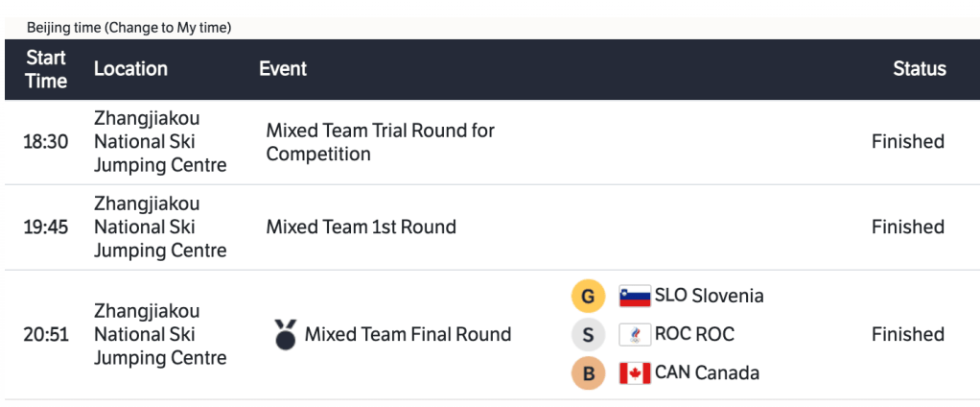The image size is (980, 407).
Task: Click the Event column header
Action: click(x=283, y=69)
